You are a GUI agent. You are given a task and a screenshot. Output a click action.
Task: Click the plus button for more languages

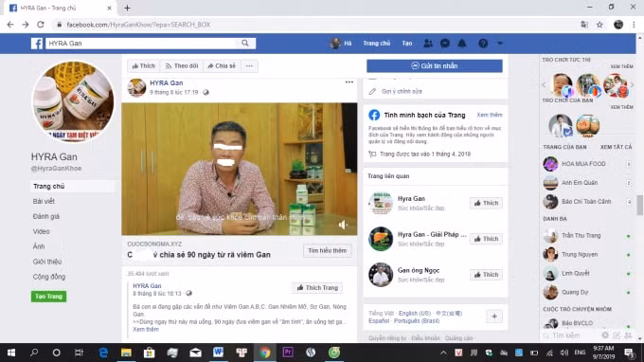click(494, 317)
